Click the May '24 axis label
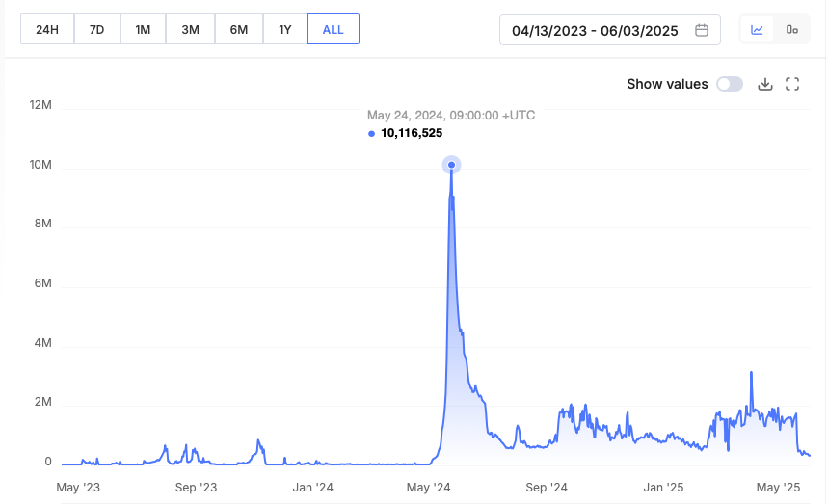The width and height of the screenshot is (828, 504). [x=428, y=487]
